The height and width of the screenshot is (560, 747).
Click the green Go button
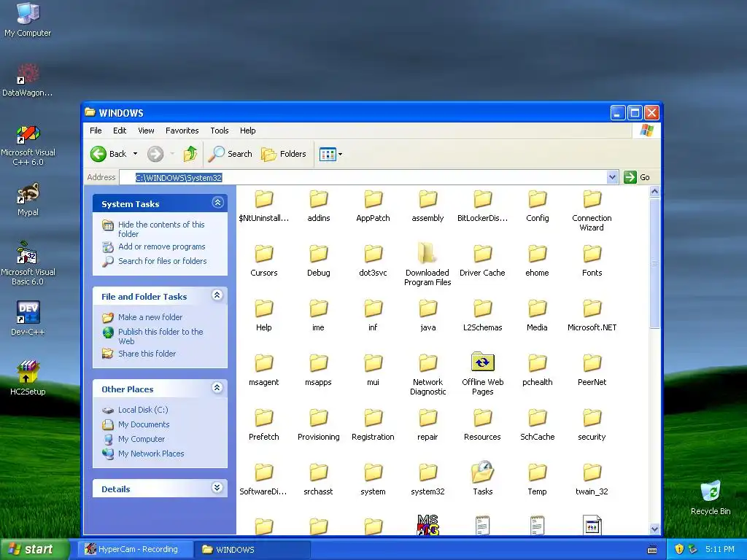tap(636, 177)
